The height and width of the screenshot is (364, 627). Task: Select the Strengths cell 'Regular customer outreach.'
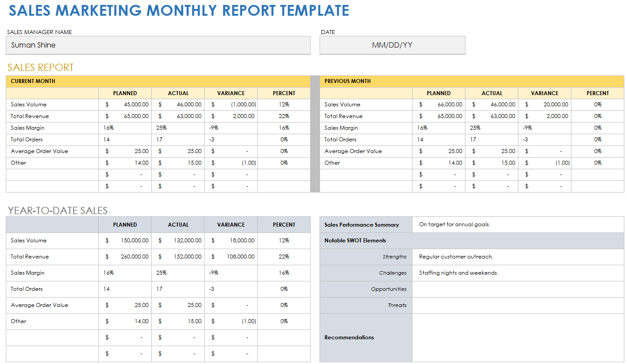517,257
